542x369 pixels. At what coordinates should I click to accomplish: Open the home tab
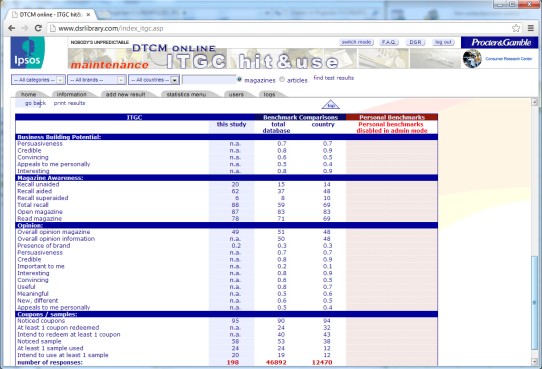coord(29,94)
